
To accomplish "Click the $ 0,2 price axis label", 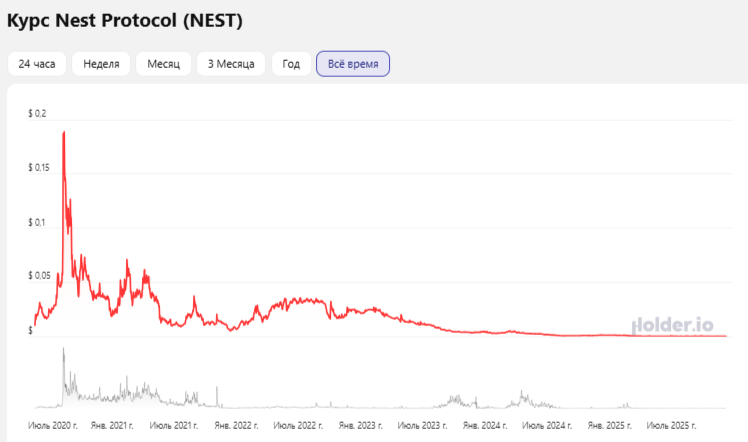I will pyautogui.click(x=39, y=113).
